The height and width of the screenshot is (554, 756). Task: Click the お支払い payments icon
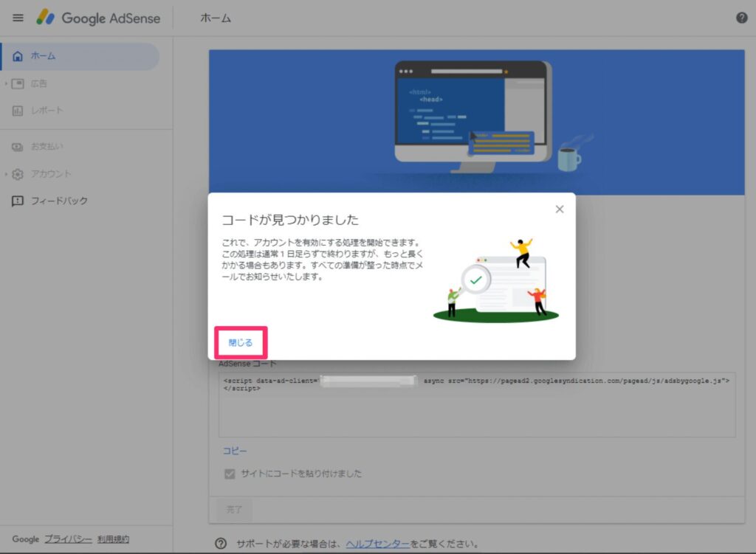point(18,147)
